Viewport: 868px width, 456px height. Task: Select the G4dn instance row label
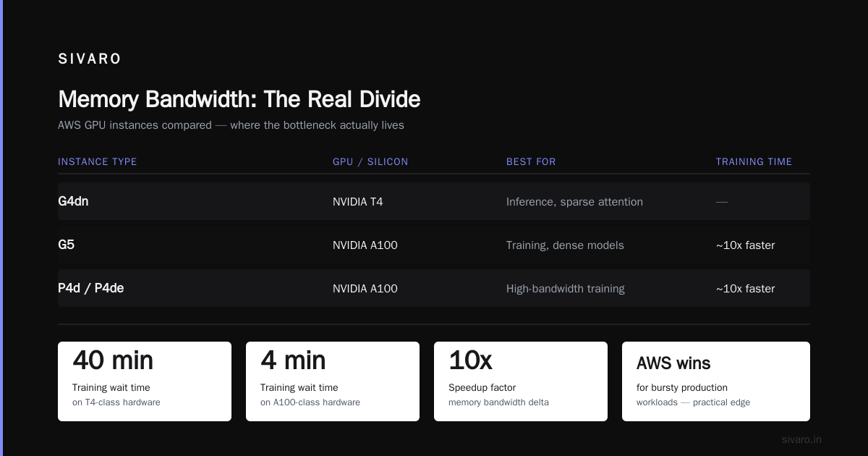[73, 201]
